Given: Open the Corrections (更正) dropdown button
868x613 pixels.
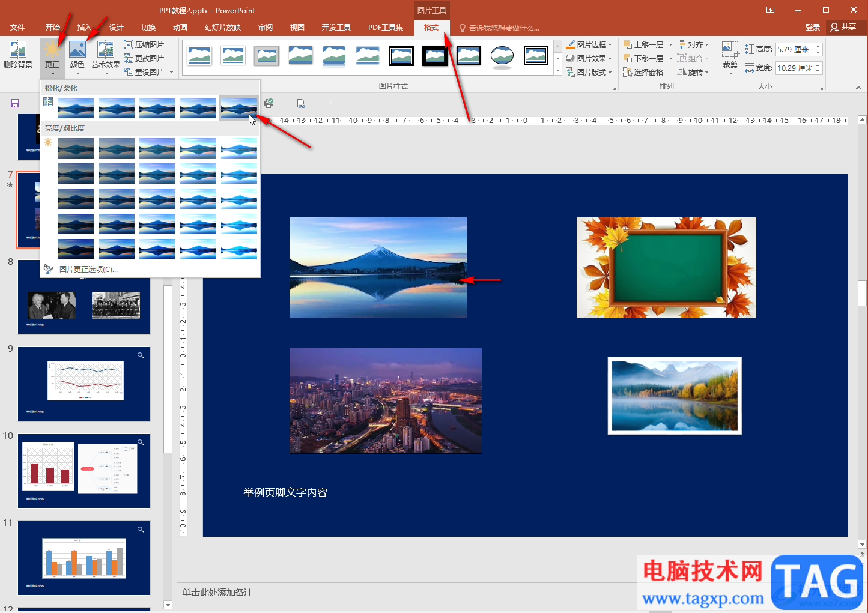Looking at the screenshot, I should (52, 57).
